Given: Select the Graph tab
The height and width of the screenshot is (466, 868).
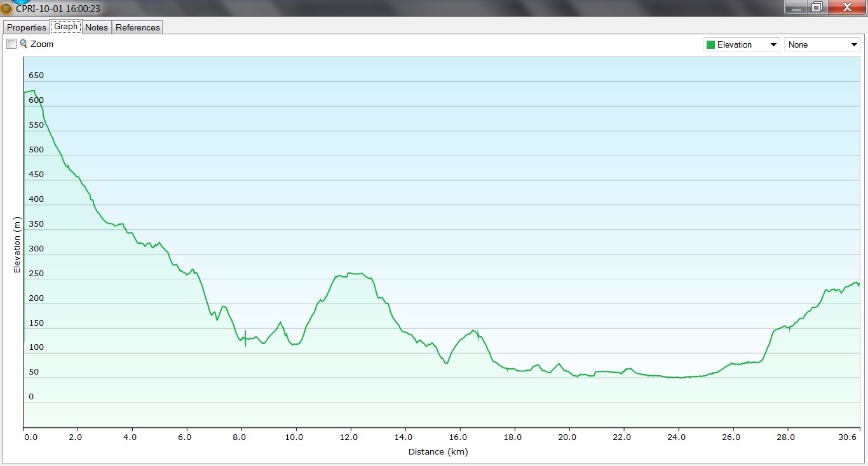Looking at the screenshot, I should click(x=66, y=27).
